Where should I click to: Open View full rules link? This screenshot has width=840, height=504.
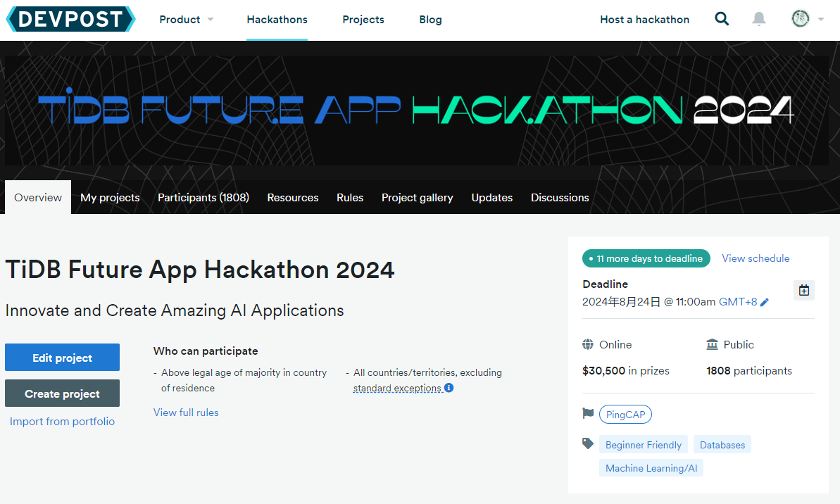pos(186,412)
